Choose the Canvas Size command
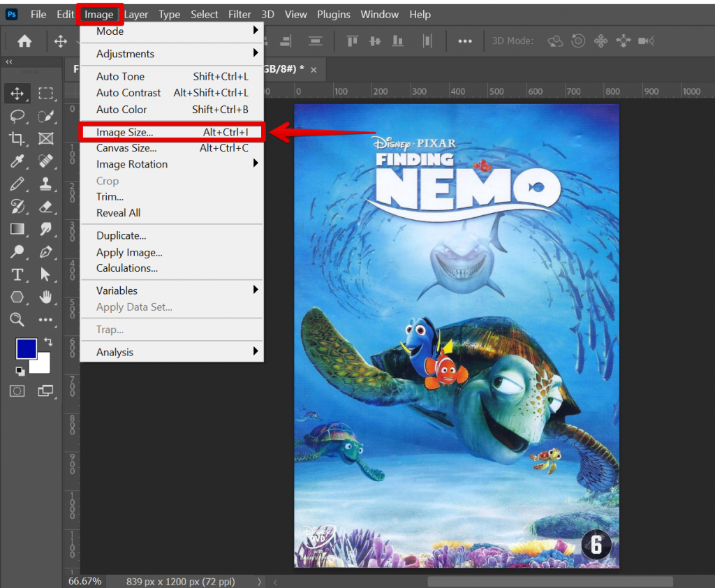Screen dimensions: 715x588 (x=126, y=148)
